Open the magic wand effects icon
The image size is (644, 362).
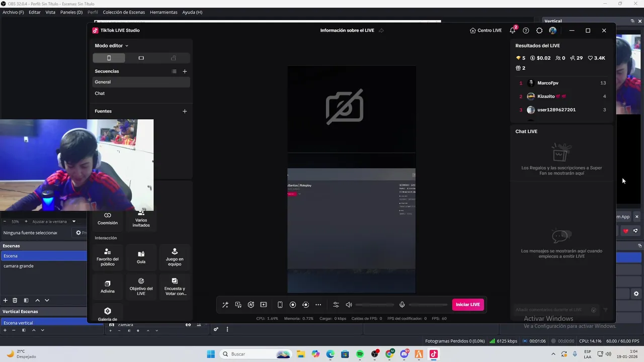tap(225, 305)
